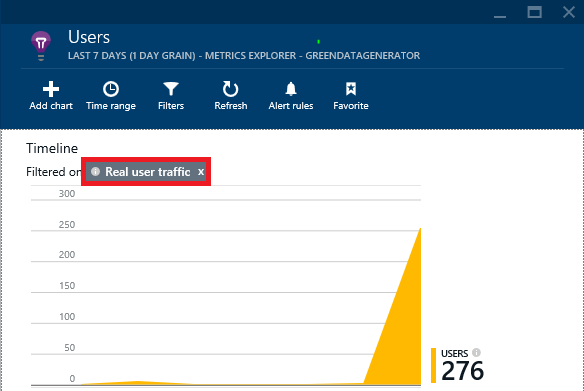Viewport: 584px width, 391px height.
Task: Click the 0 axis label
Action: click(x=72, y=378)
